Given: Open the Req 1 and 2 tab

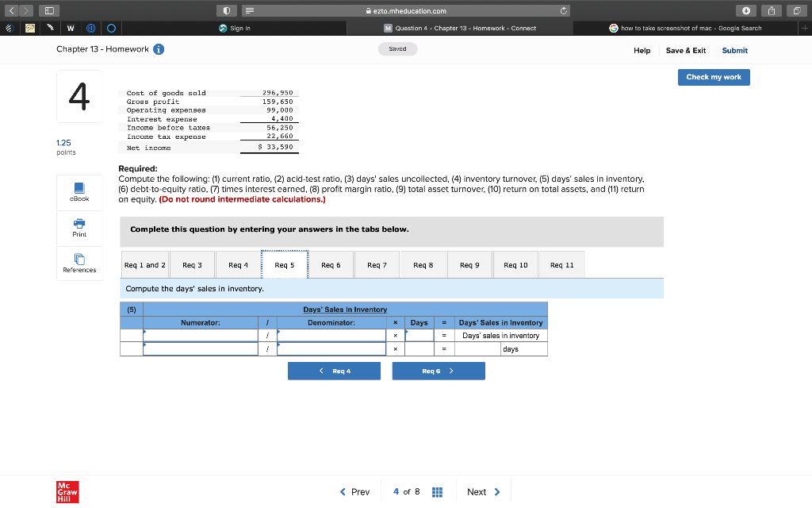Looking at the screenshot, I should 145,265.
